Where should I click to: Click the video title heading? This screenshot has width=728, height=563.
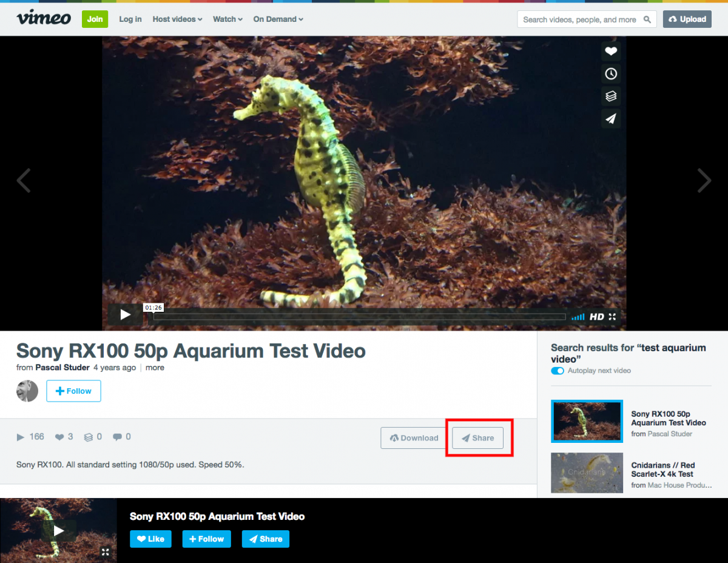pos(191,351)
